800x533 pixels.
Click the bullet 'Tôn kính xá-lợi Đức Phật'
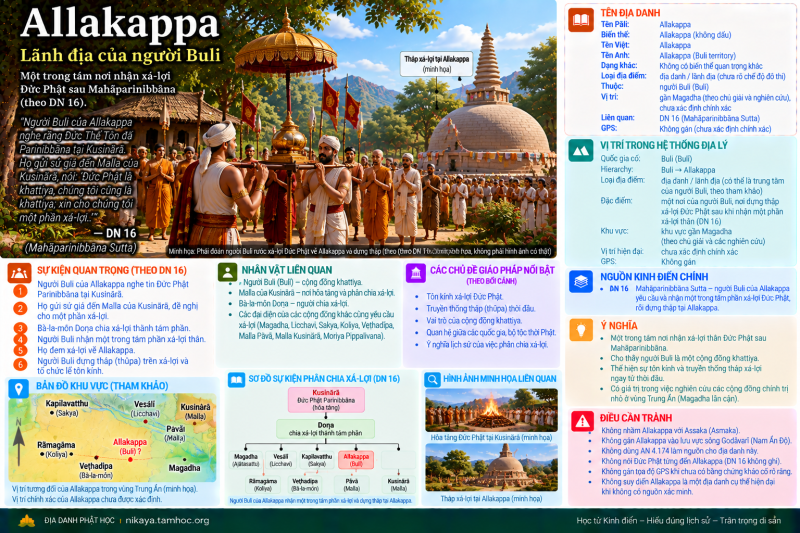coord(465,296)
